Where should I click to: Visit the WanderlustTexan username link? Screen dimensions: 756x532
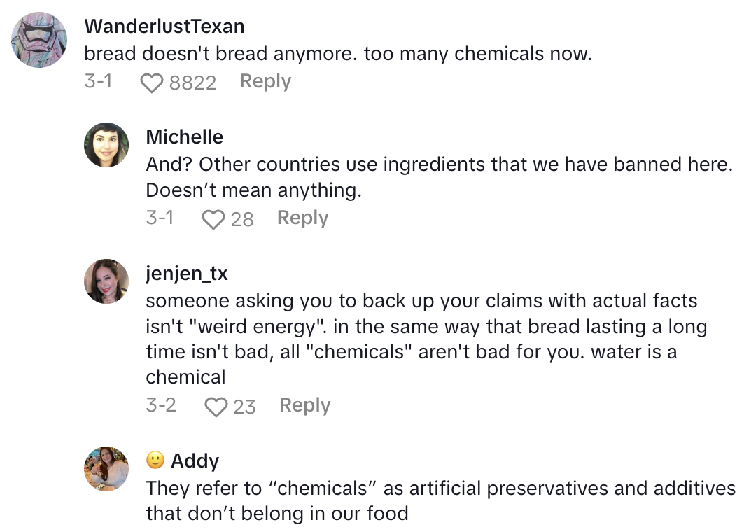[x=164, y=27]
